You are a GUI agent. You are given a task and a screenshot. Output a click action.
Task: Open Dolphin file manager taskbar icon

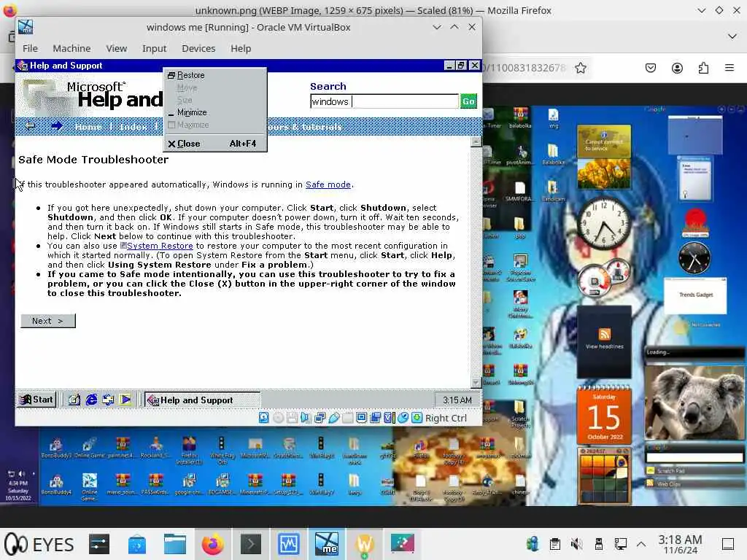175,544
